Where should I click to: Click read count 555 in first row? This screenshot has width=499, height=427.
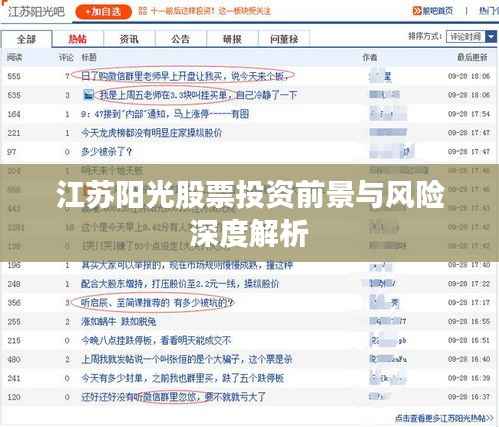pos(14,76)
